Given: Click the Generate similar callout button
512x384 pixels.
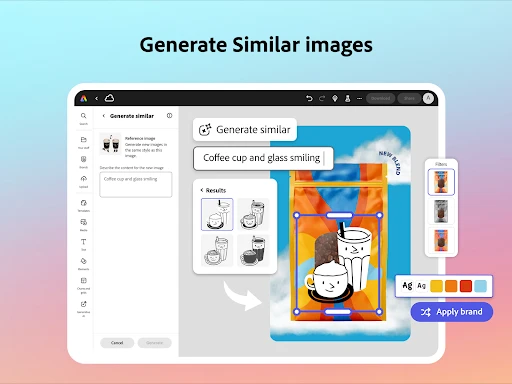Looking at the screenshot, I should (245, 129).
